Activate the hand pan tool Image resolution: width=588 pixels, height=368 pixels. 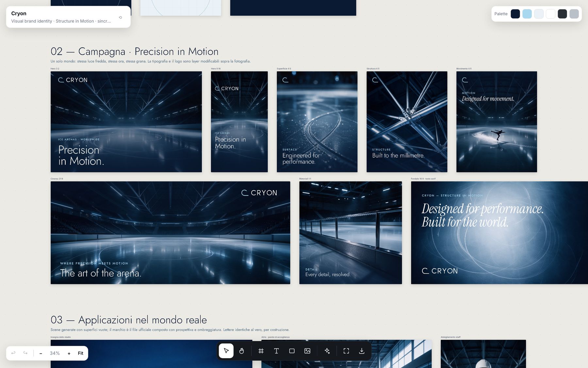click(241, 351)
